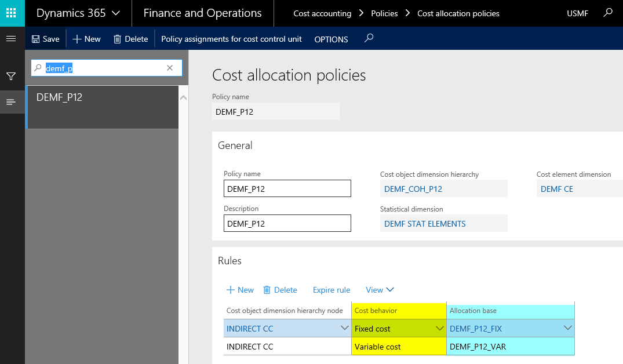
Task: Delete the current policy record
Action: point(130,39)
